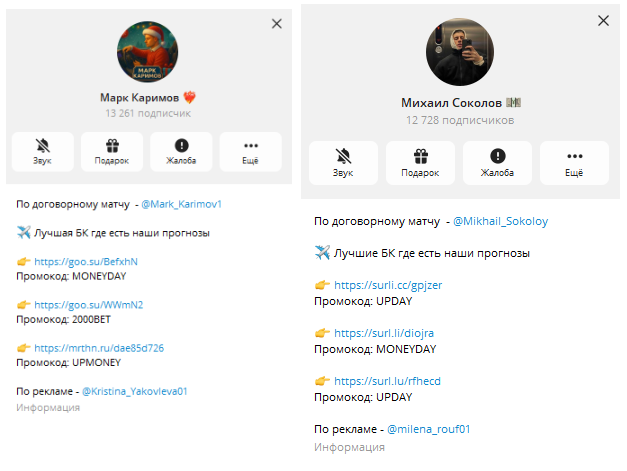
Task: Mute sound for Михаил Соколов channel
Action: click(343, 163)
